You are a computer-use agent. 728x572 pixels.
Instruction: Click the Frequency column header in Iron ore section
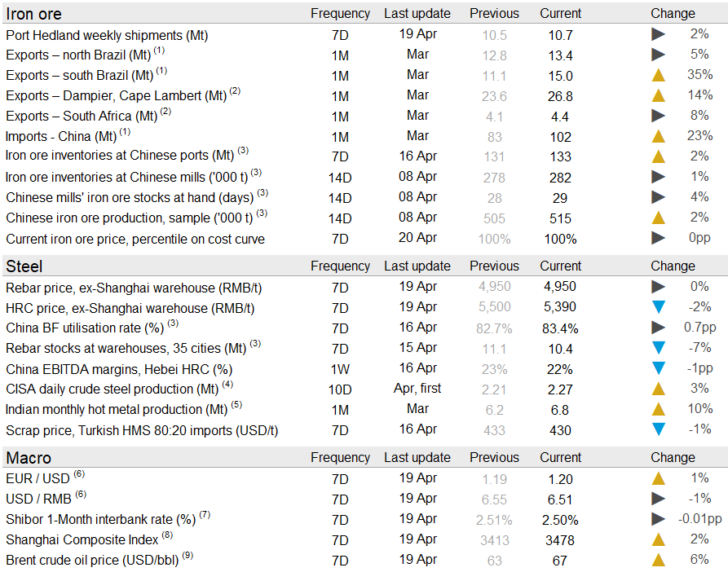click(x=340, y=14)
